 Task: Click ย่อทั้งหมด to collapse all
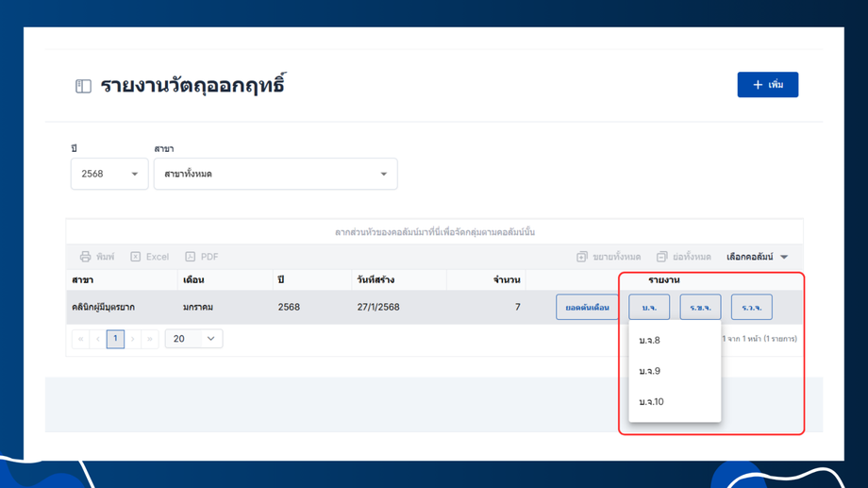point(684,257)
